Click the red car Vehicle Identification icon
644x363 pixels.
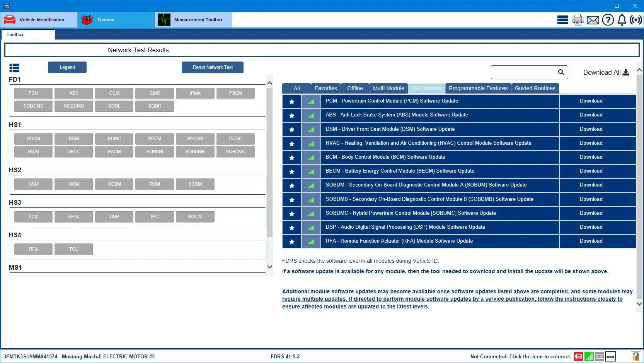tap(10, 20)
